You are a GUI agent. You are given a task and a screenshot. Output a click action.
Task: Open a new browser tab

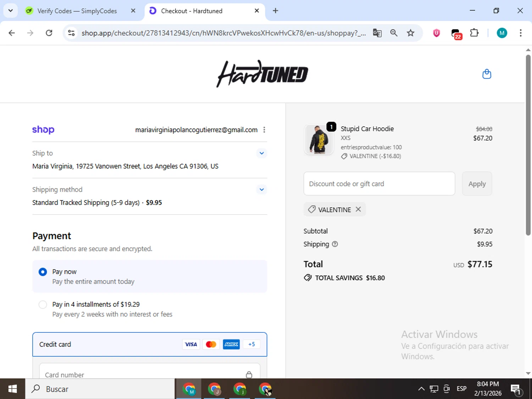coord(275,11)
